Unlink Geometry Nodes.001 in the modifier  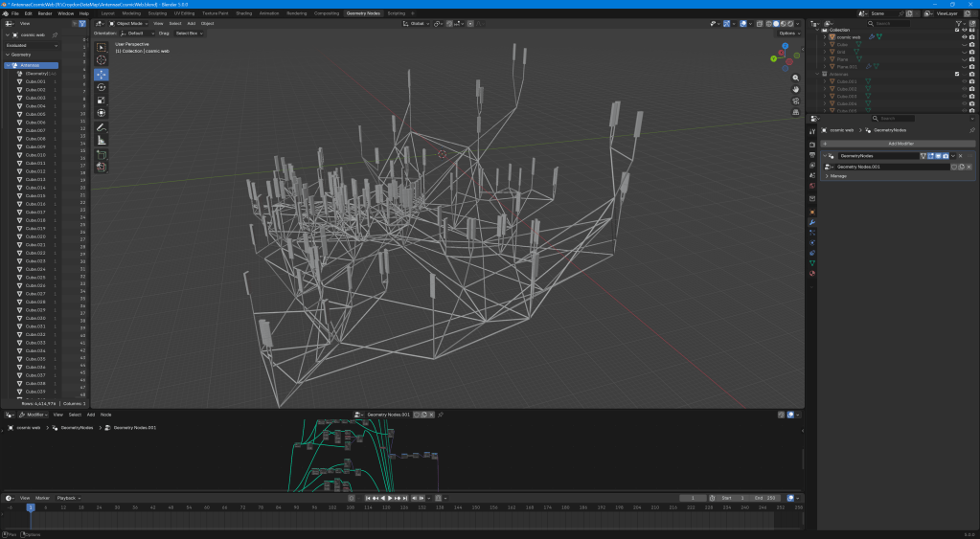tap(969, 167)
